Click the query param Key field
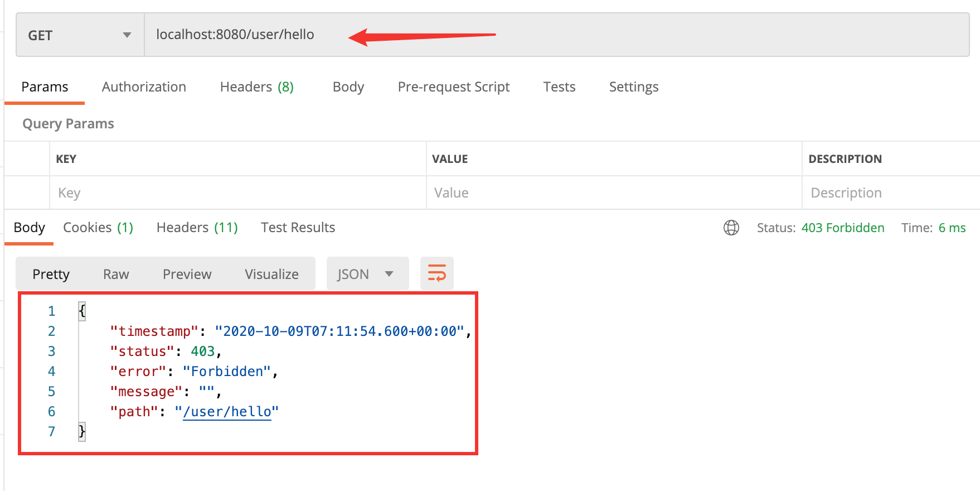Screen dimensions: 980x491 pos(237,193)
